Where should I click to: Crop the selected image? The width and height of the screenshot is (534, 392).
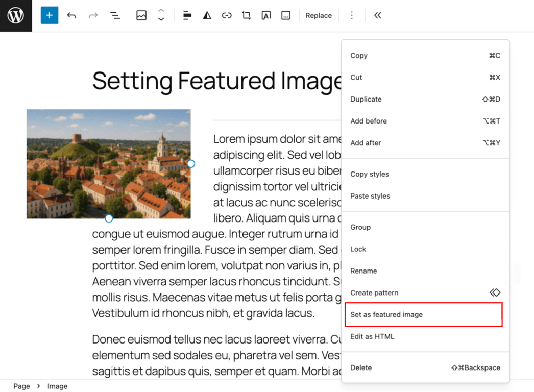[246, 15]
